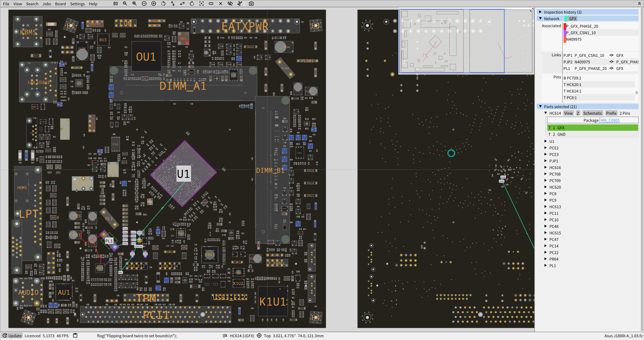Expand the Inspection history section
The width and height of the screenshot is (644, 340).
tap(540, 12)
